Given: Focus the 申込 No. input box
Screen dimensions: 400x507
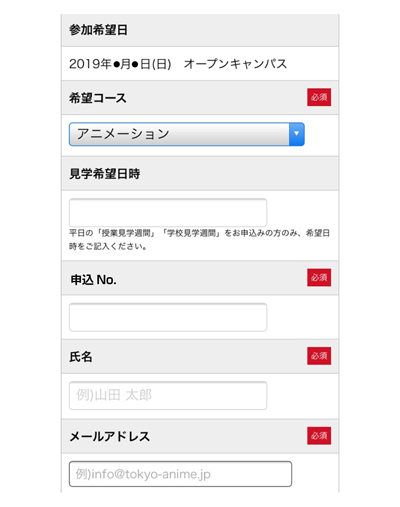Looking at the screenshot, I should (168, 317).
